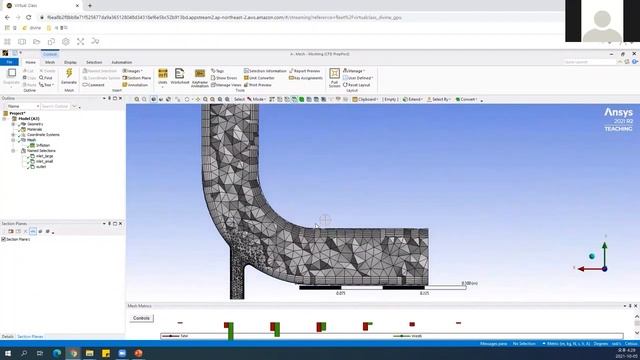
Task: Click the Search Outline input field
Action: click(x=56, y=107)
